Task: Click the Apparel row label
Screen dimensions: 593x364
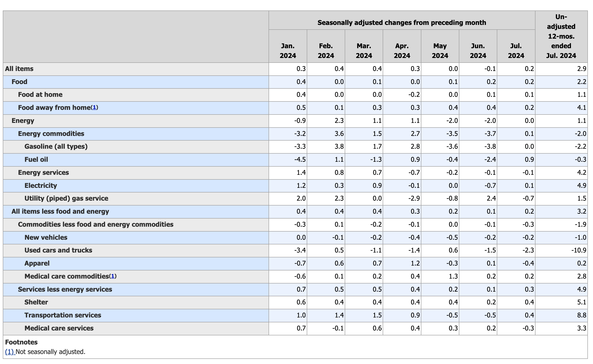Action: pyautogui.click(x=37, y=263)
